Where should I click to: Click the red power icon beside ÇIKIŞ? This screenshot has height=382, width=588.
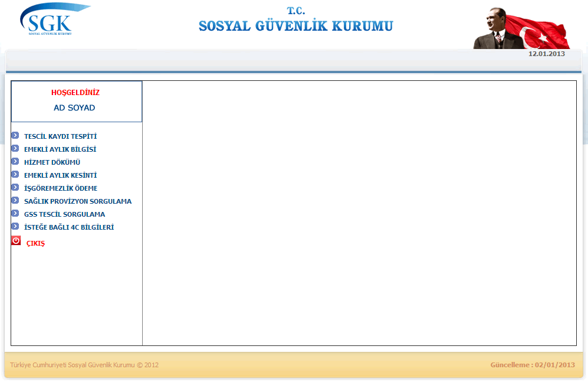(16, 240)
